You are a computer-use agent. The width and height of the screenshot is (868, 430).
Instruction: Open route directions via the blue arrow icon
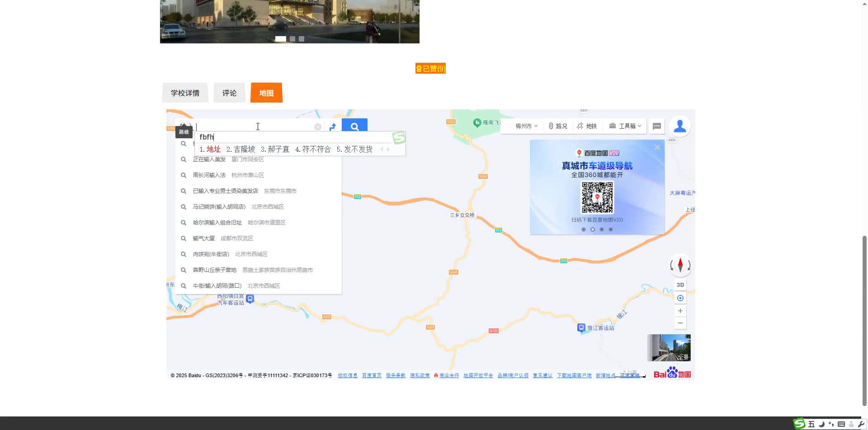(333, 127)
